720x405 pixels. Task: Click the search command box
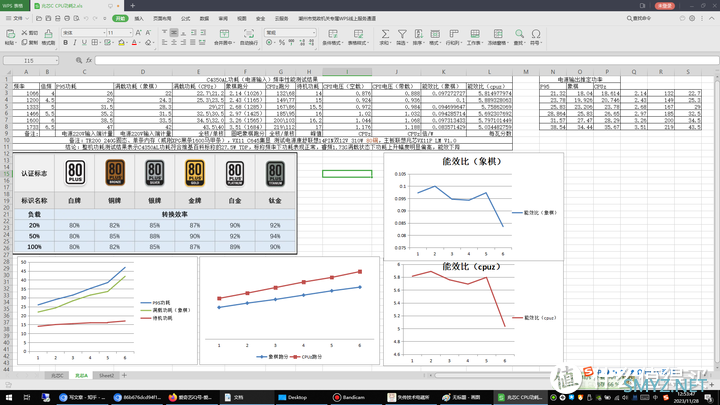639,18
